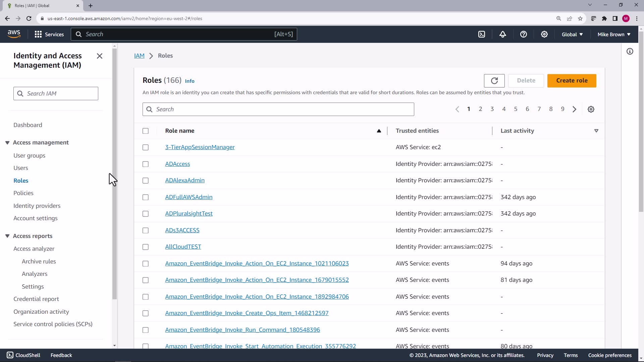The width and height of the screenshot is (644, 362).
Task: Expand the Mike Brown account menu
Action: [x=613, y=34]
